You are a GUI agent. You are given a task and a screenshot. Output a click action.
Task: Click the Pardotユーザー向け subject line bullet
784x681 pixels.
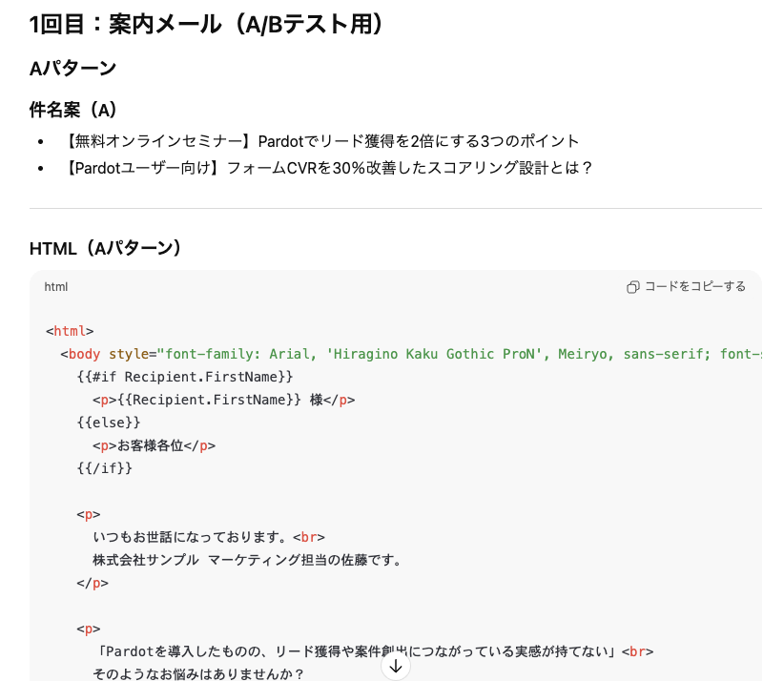pyautogui.click(x=328, y=168)
